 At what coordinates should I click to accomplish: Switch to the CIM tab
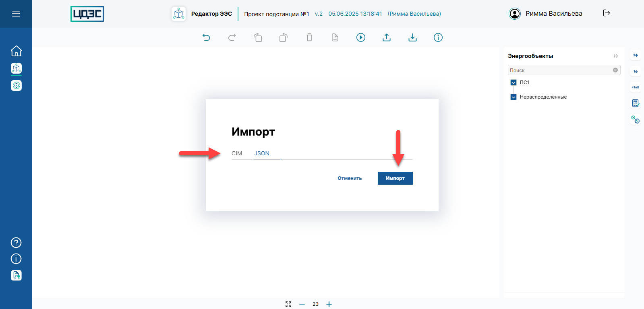tap(237, 153)
